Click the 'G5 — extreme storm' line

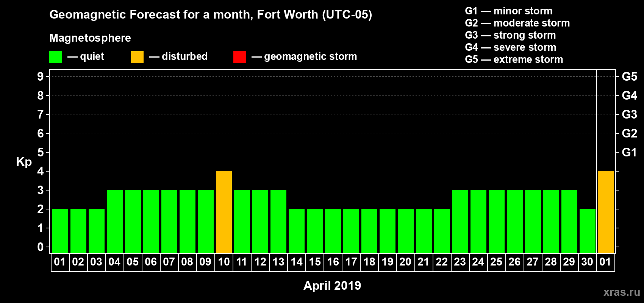pyautogui.click(x=514, y=59)
